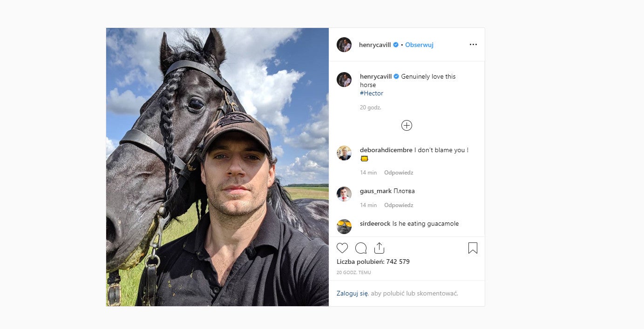
Task: Open sirdeerock's avatar picture
Action: pos(344,226)
